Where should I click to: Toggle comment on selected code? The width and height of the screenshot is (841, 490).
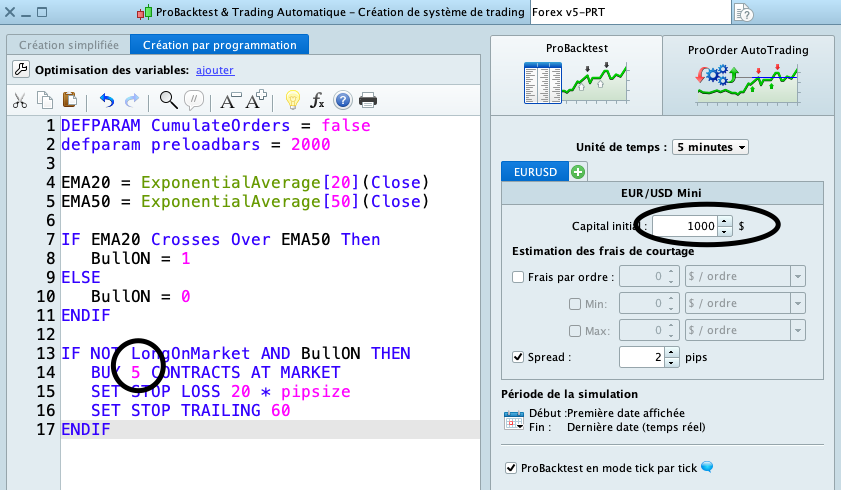click(x=194, y=100)
